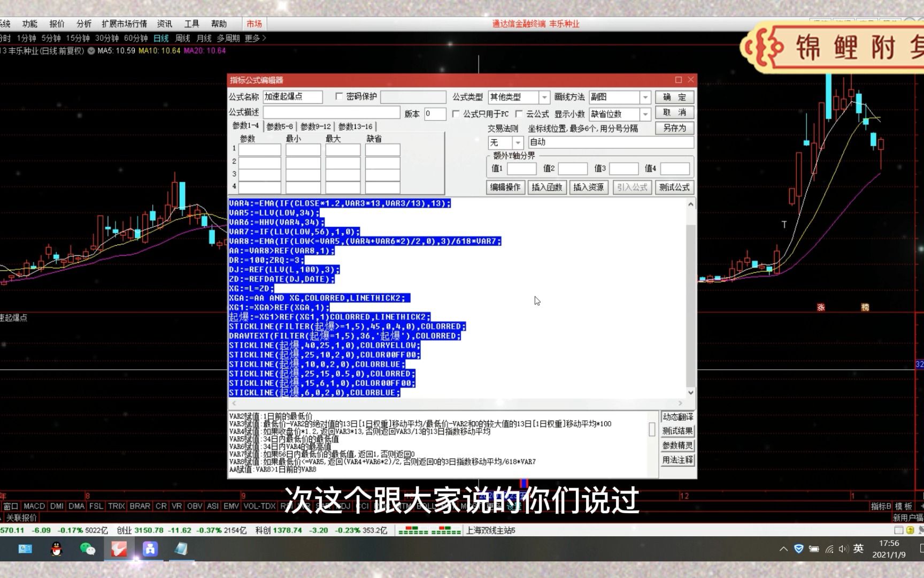Click 公式名称 input field
Screen dimensions: 924x578
292,97
